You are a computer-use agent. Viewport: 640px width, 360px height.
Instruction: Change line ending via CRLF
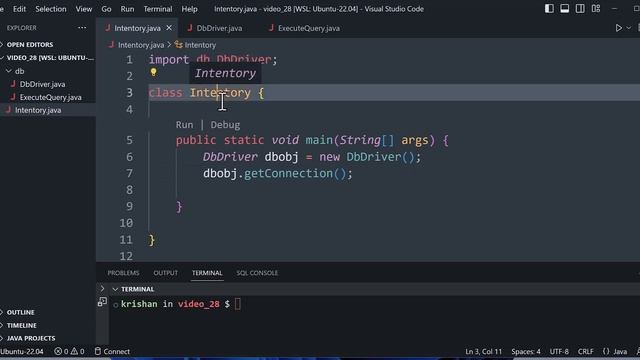(x=586, y=351)
